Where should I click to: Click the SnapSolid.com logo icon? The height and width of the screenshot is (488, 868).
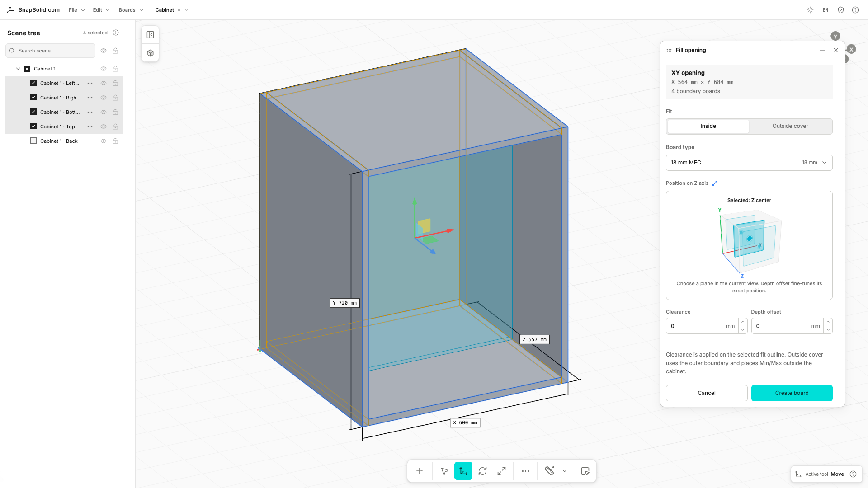[x=10, y=10]
